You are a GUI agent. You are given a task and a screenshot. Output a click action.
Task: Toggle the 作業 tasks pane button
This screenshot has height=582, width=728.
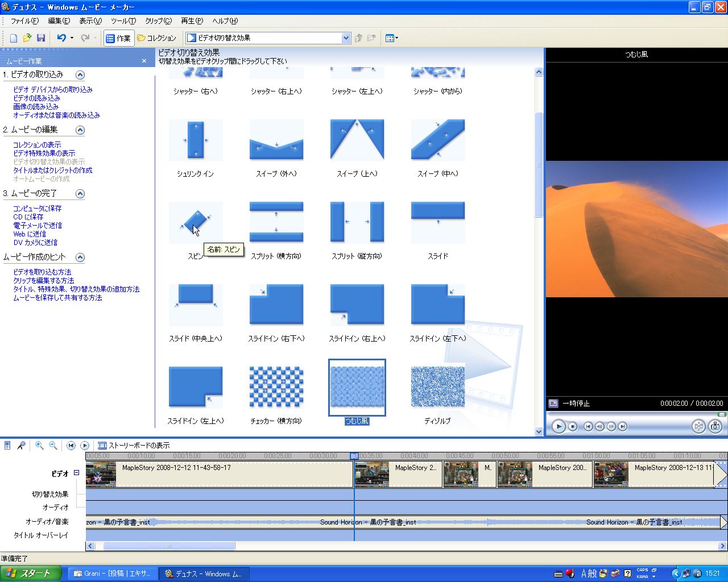119,38
